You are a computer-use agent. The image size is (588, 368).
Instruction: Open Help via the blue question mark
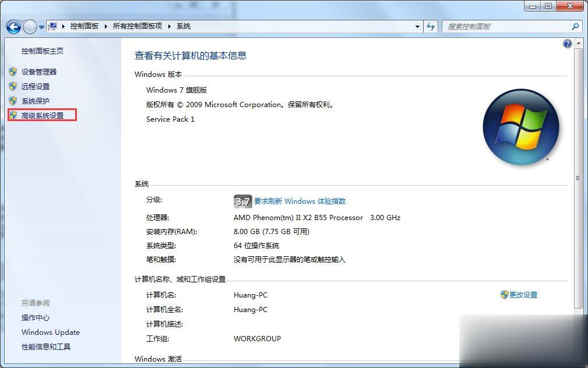tap(568, 44)
